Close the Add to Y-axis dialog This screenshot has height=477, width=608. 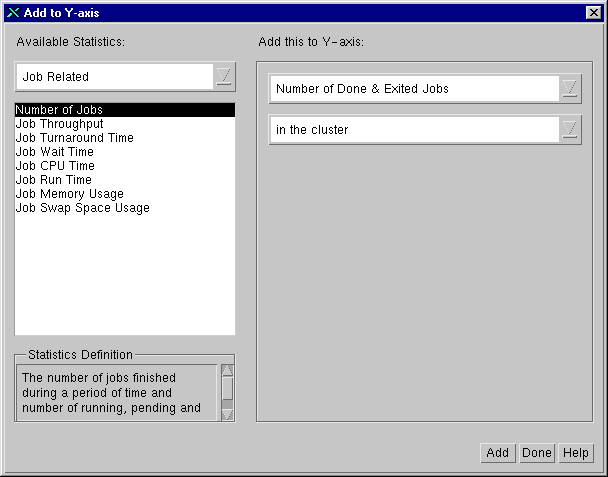pos(593,12)
